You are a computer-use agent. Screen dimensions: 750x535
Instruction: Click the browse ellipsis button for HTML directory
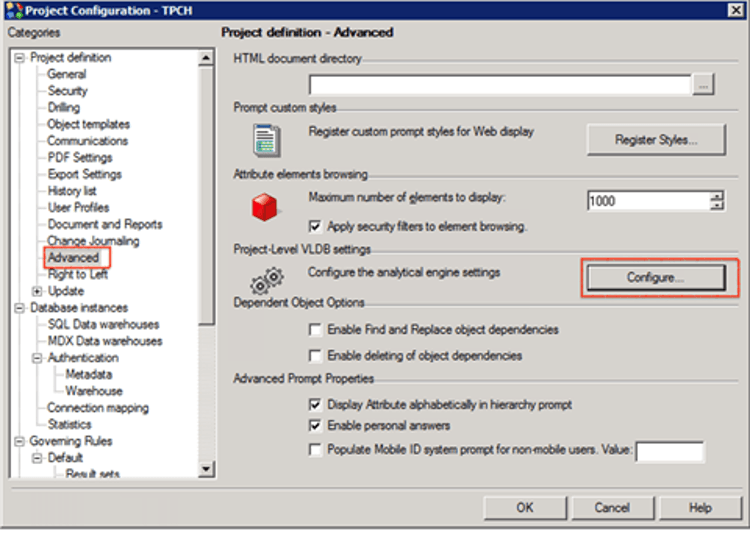click(x=704, y=85)
